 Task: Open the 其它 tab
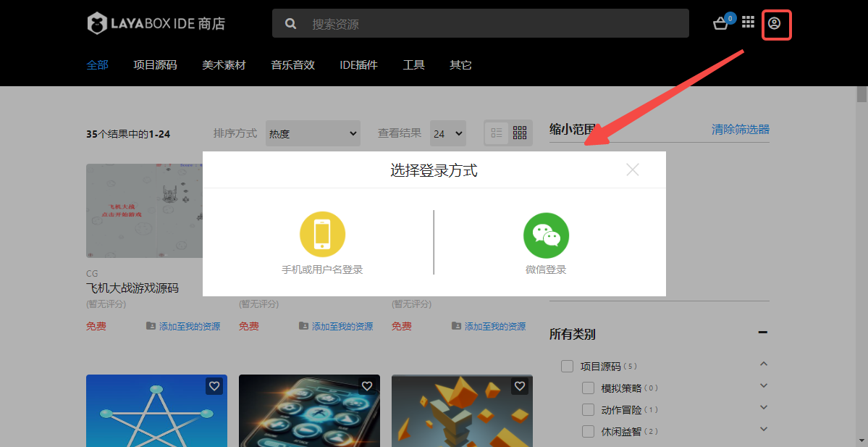[460, 64]
